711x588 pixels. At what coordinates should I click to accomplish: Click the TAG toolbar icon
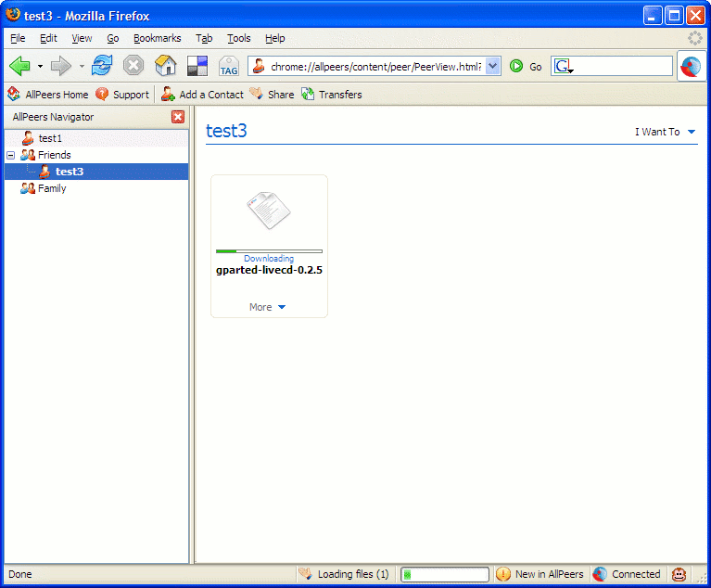click(x=229, y=66)
